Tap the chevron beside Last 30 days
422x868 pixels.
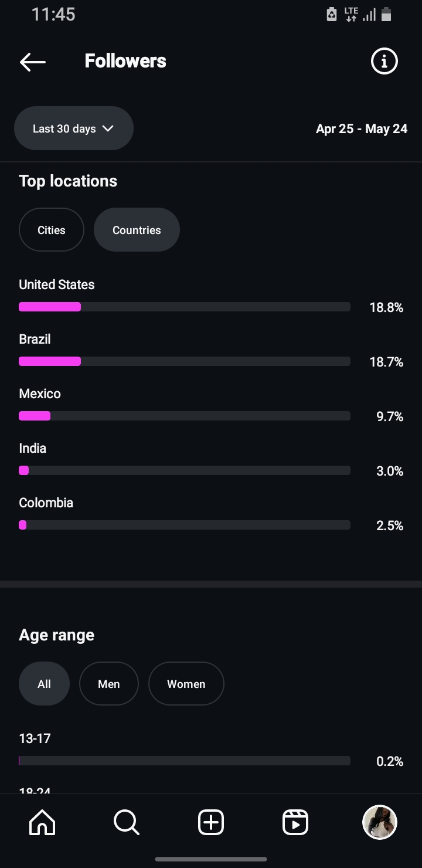coord(108,128)
